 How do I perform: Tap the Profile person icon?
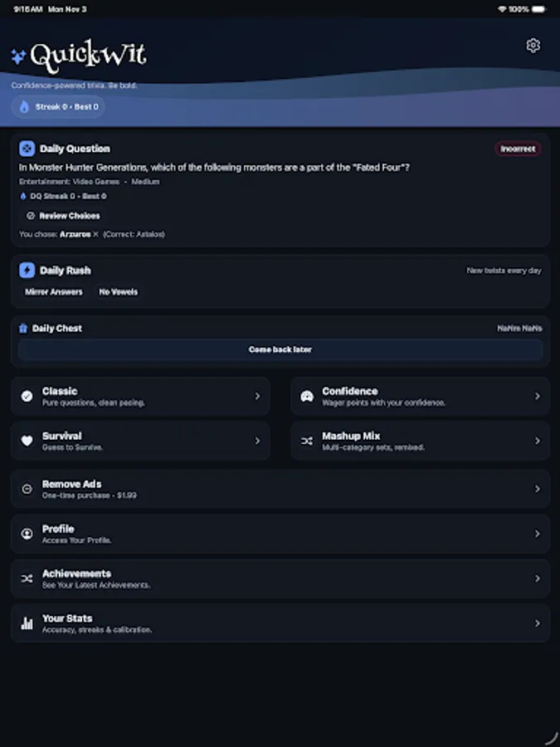click(x=27, y=534)
